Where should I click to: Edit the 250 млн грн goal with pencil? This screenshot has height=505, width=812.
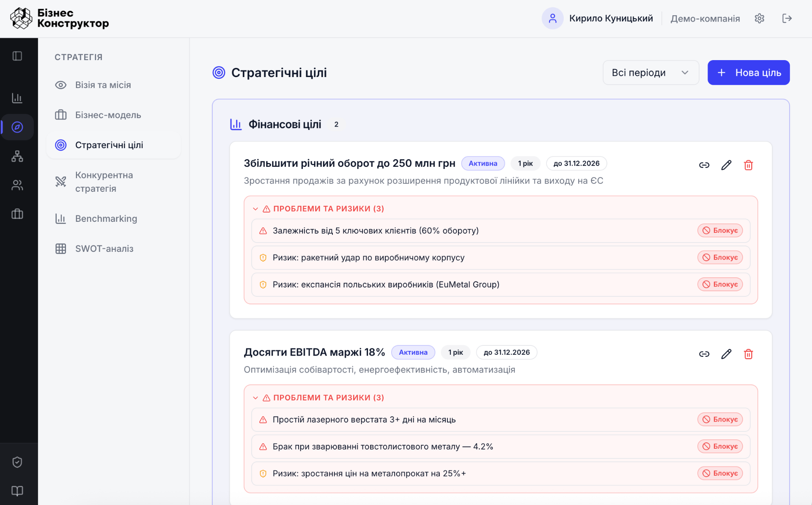coord(726,165)
